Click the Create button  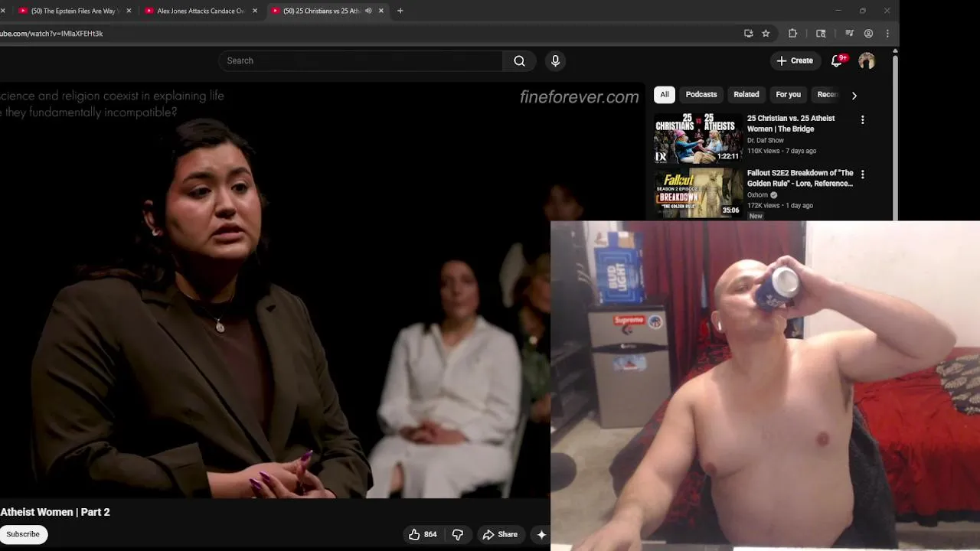click(x=795, y=60)
